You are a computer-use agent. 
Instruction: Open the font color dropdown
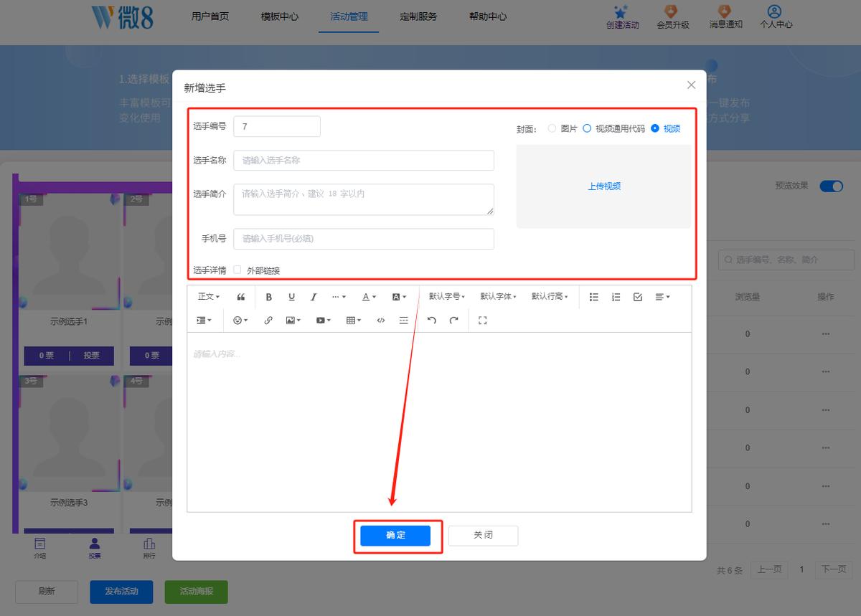click(369, 297)
